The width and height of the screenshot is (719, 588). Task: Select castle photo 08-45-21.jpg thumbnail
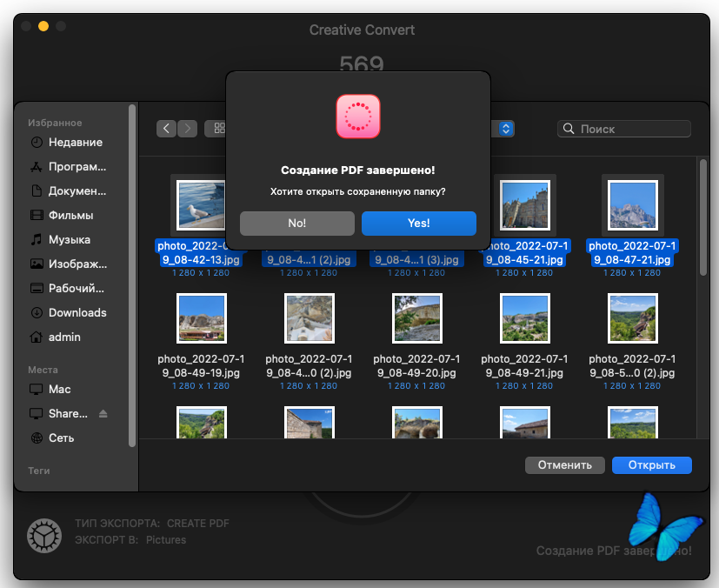click(525, 205)
